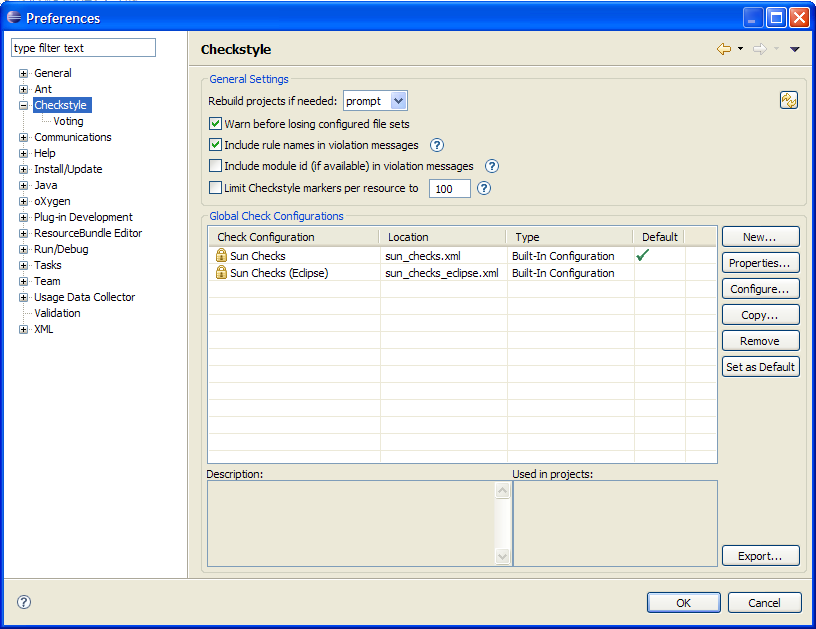Click Description scrollbar down arrow

click(x=502, y=556)
